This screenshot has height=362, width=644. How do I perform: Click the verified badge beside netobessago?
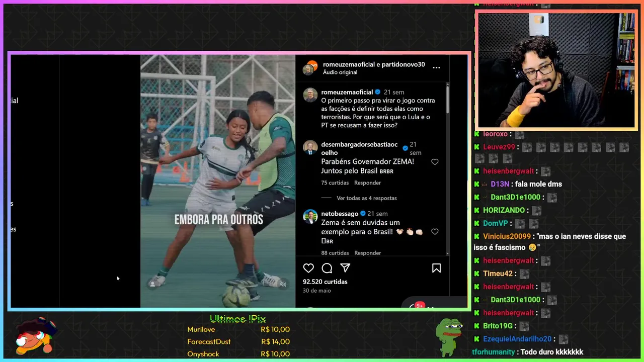[363, 214]
